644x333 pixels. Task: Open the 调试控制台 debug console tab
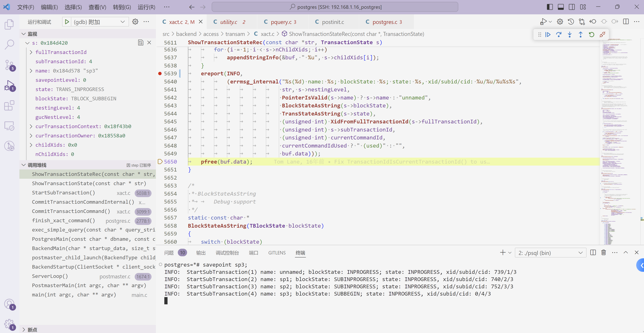[227, 253]
